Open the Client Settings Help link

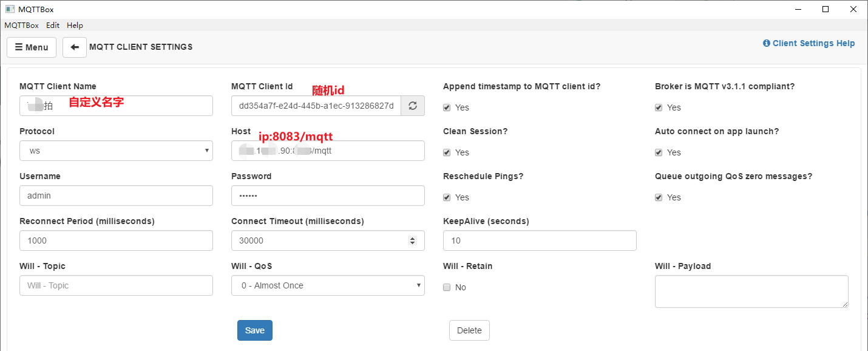click(813, 43)
